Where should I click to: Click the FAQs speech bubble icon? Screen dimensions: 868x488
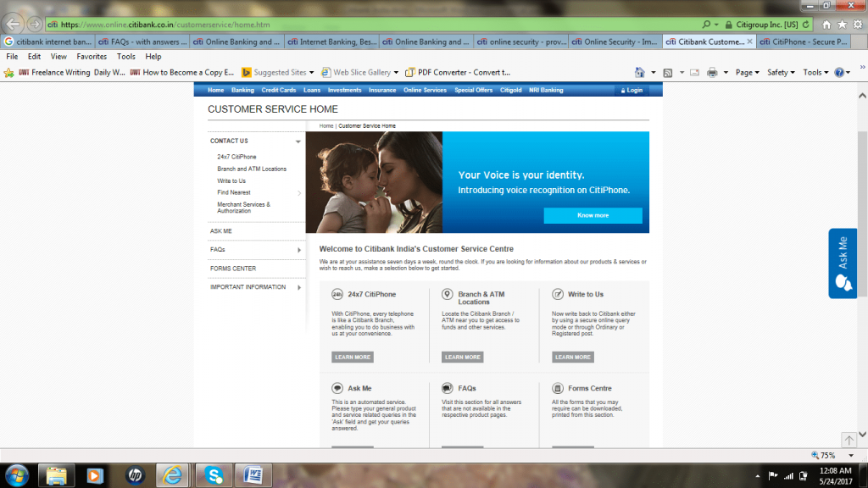click(x=446, y=387)
